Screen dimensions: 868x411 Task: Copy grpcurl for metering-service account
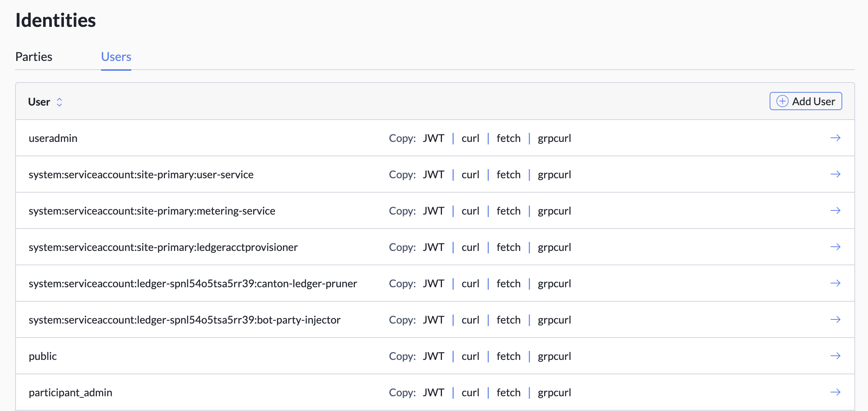coord(554,211)
